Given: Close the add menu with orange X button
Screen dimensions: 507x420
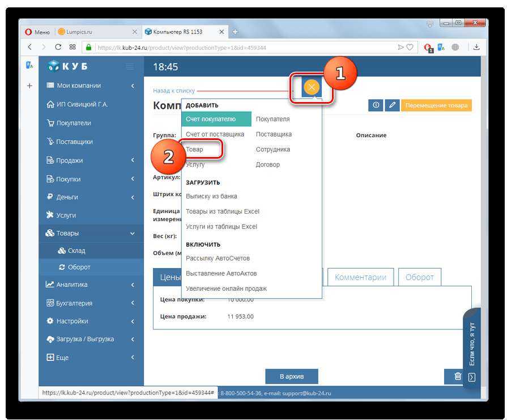Looking at the screenshot, I should (x=312, y=87).
